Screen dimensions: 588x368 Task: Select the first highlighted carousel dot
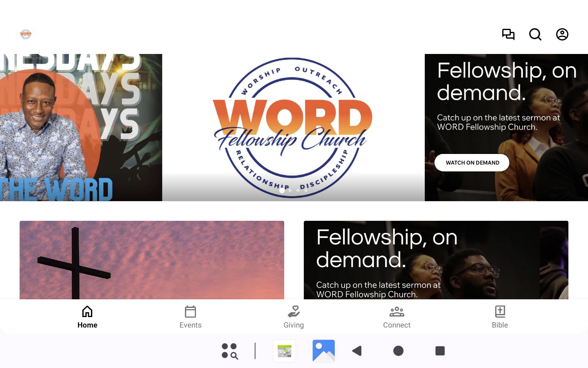tap(282, 190)
